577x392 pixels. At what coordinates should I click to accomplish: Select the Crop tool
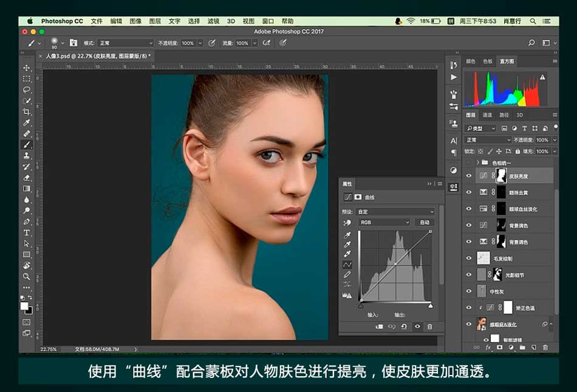point(27,112)
